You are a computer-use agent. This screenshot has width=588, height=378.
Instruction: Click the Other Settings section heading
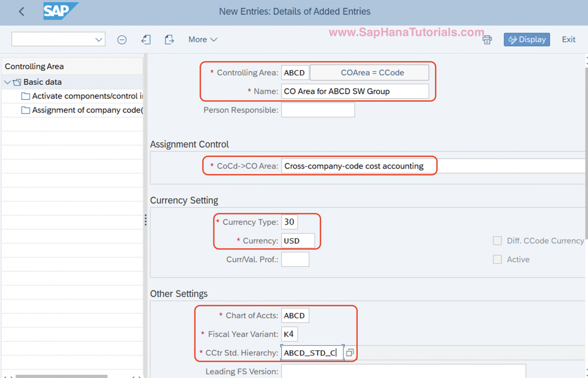[179, 294]
